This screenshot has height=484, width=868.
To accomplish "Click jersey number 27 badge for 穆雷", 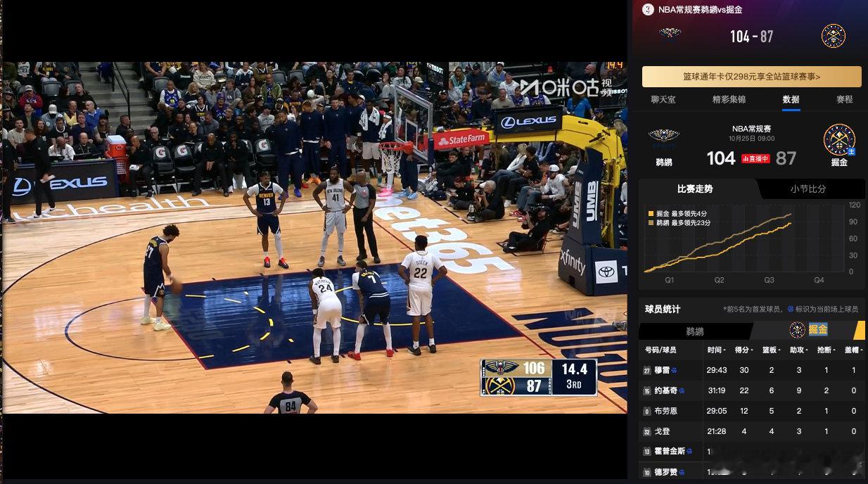I will coord(647,370).
